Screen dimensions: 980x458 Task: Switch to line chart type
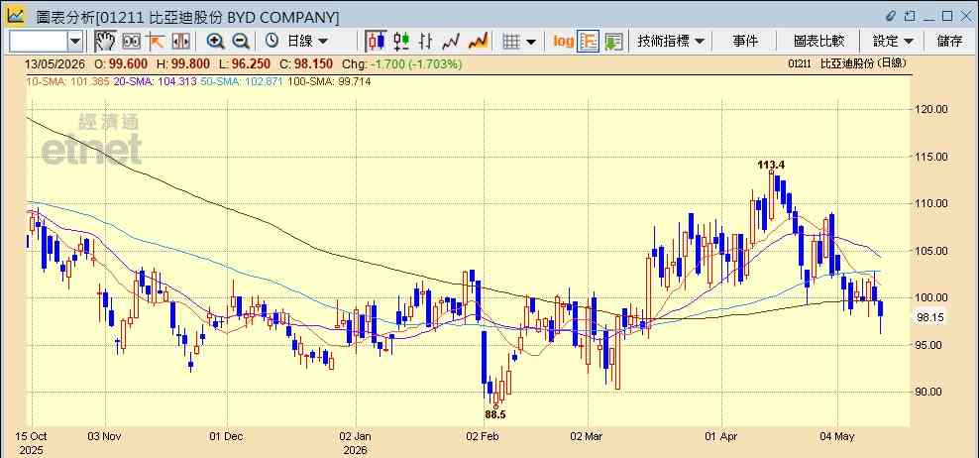point(451,42)
